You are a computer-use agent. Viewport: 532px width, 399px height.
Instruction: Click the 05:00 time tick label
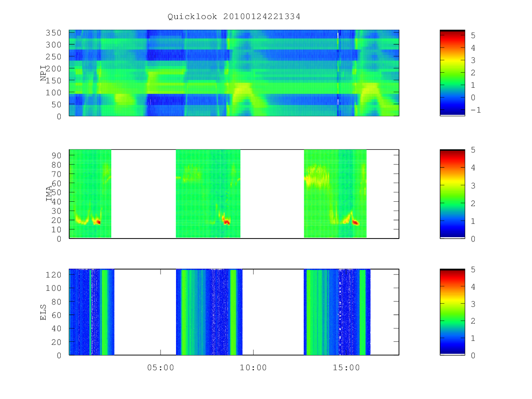pos(160,368)
